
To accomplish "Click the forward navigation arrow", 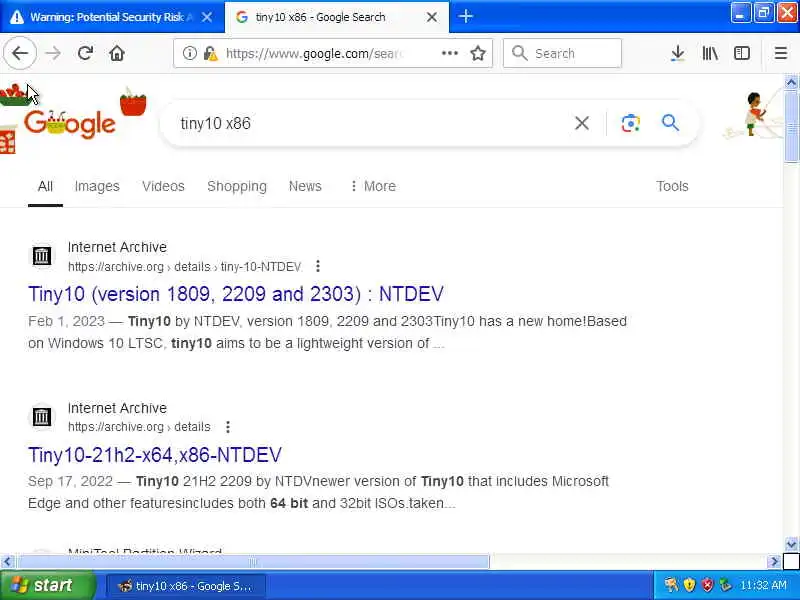I will coord(53,53).
